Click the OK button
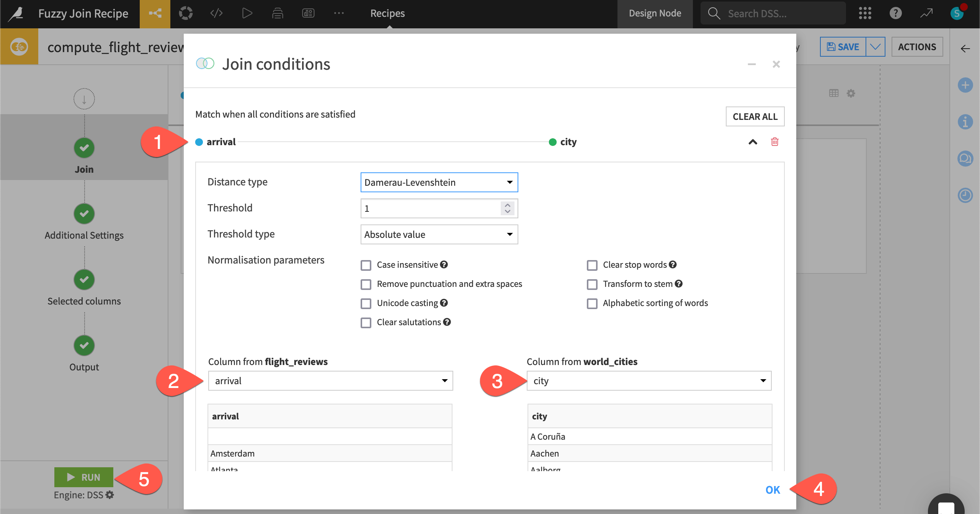This screenshot has height=514, width=980. pyautogui.click(x=773, y=489)
